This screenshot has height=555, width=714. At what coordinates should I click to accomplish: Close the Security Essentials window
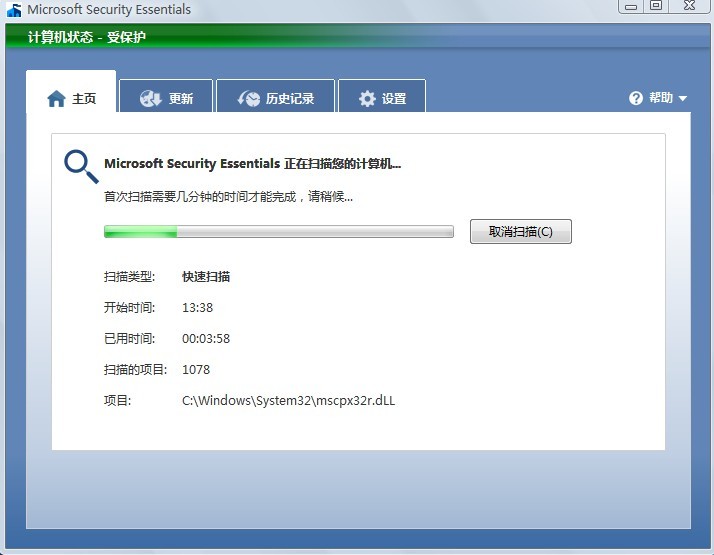[690, 6]
